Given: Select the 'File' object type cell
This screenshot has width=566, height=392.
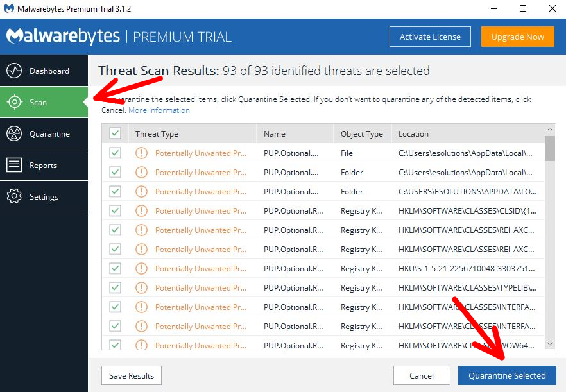Looking at the screenshot, I should pos(347,153).
